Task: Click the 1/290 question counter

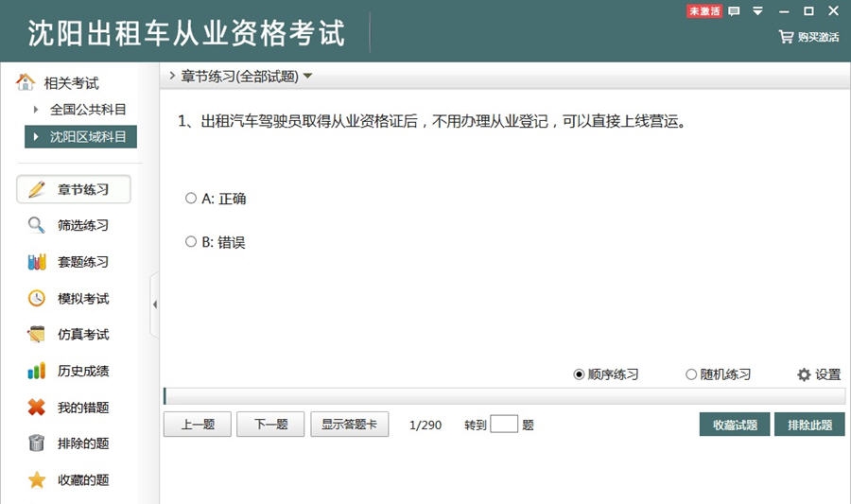Action: (x=425, y=425)
